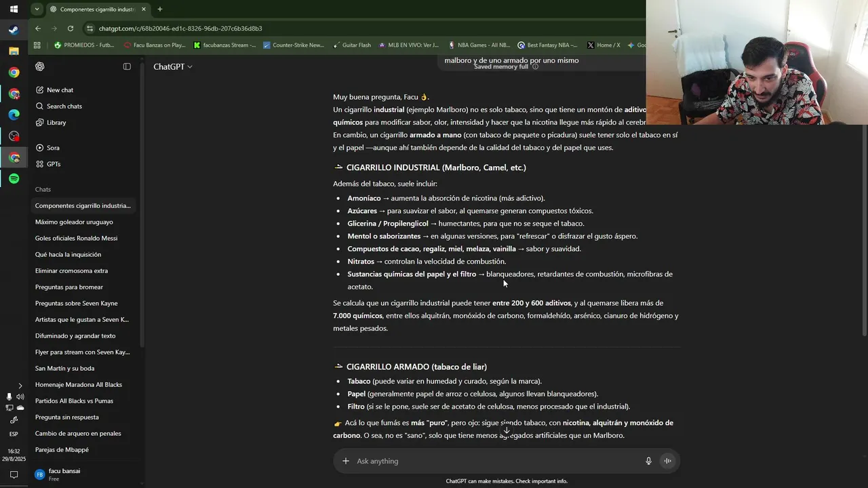View site information icon in address bar
868x488 pixels.
click(x=90, y=28)
